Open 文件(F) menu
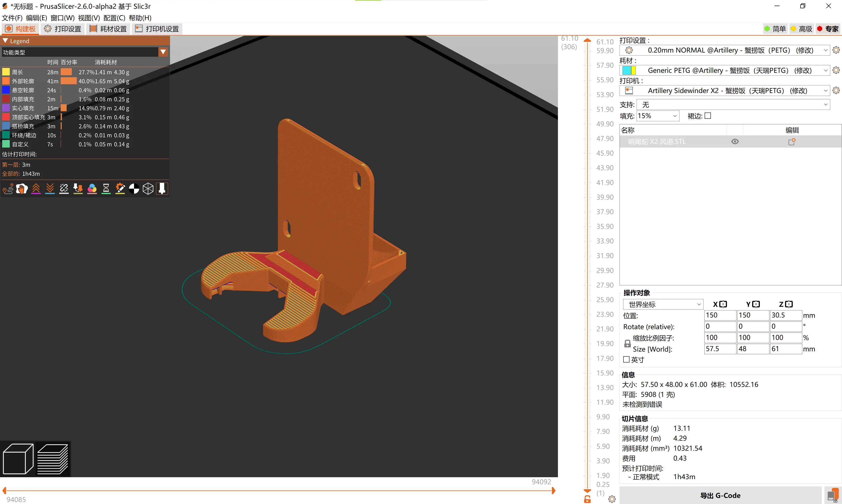 [x=12, y=18]
